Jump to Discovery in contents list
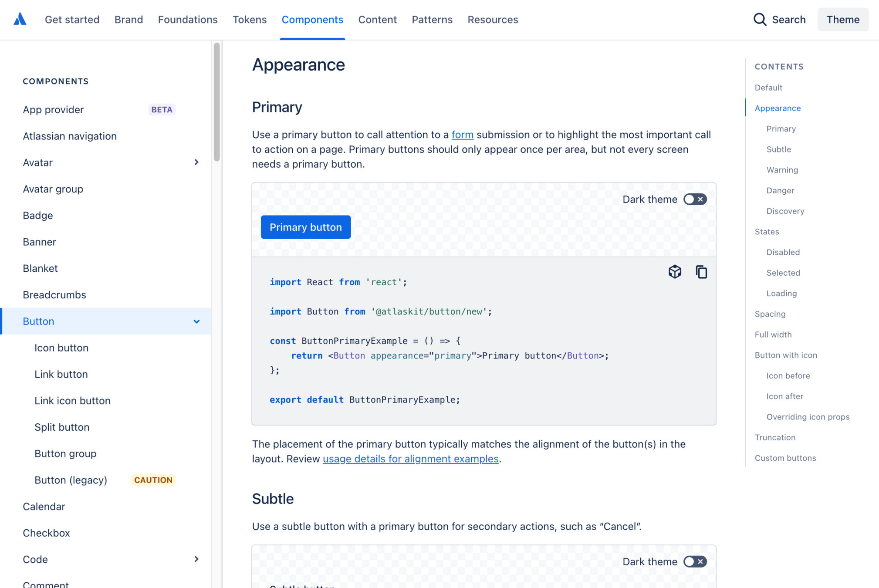879x588 pixels. pos(785,211)
